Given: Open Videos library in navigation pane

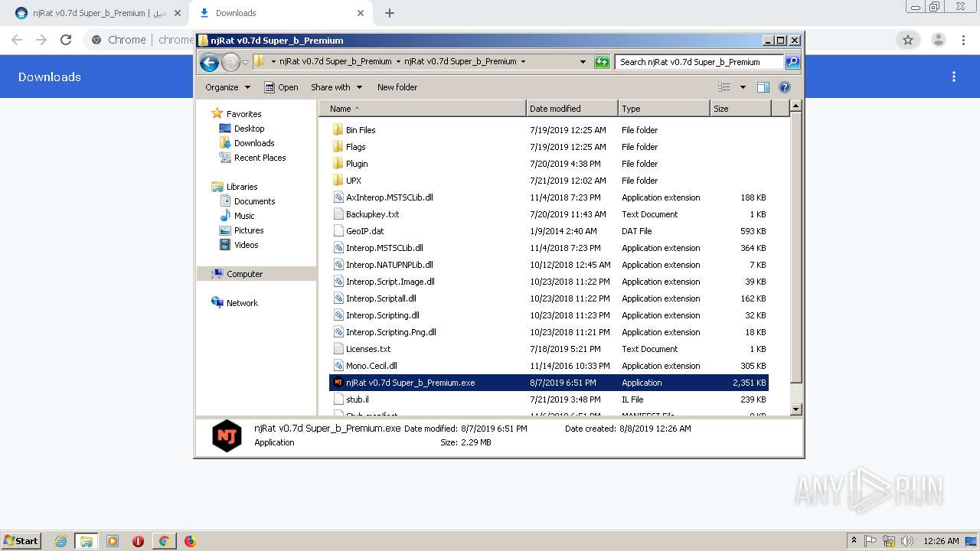Looking at the screenshot, I should [x=246, y=245].
